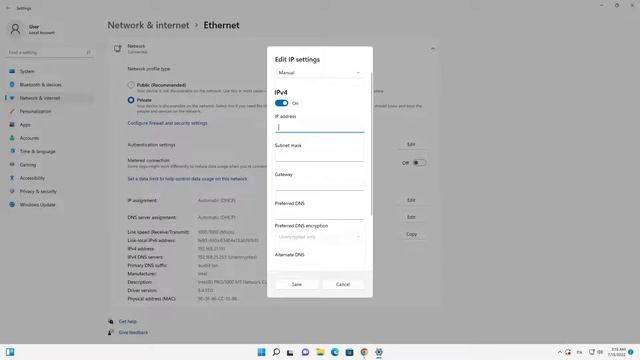Open Bluetooth & devices settings
This screenshot has height=360, width=640.
click(x=49, y=84)
